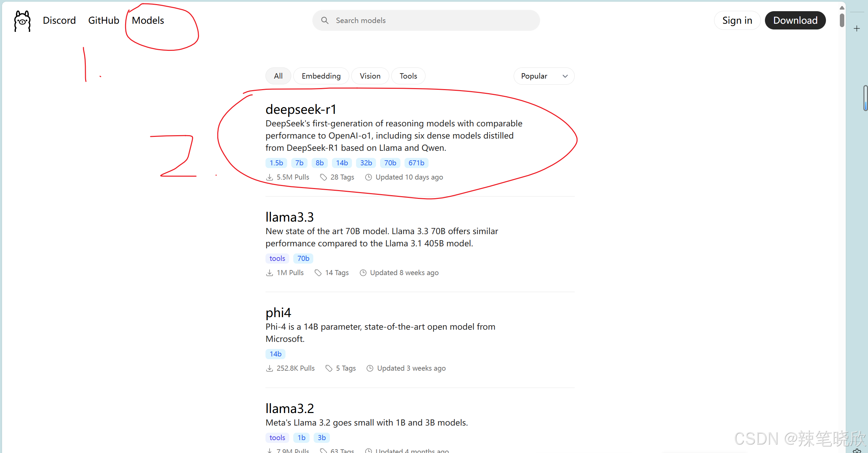
Task: Click clock icon beside Updated 3 weeks ago
Action: click(370, 368)
